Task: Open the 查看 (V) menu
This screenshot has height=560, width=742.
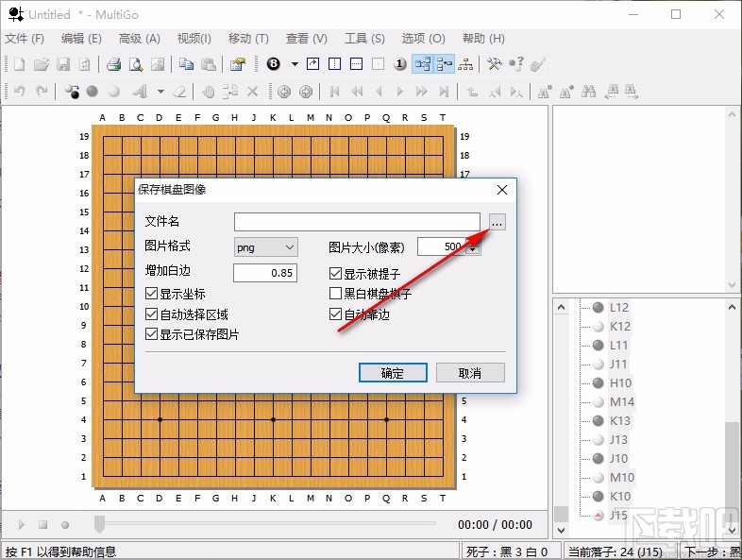Action: point(307,39)
